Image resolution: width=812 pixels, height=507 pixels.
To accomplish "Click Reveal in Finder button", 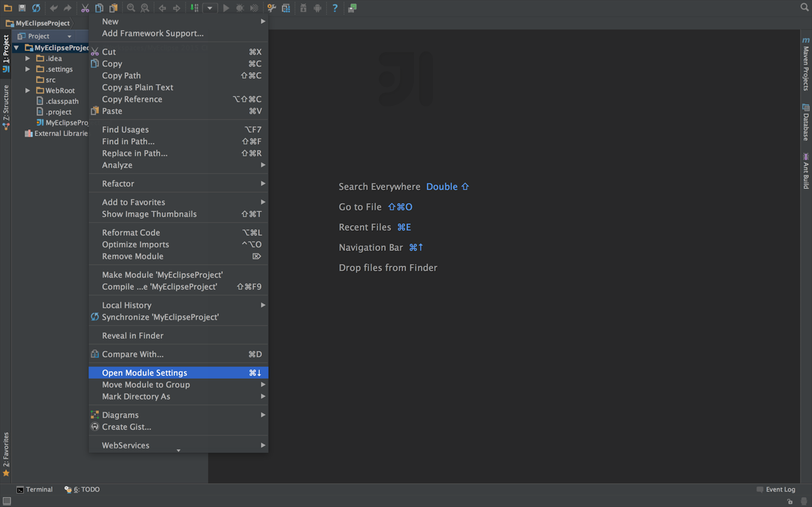I will click(x=132, y=335).
